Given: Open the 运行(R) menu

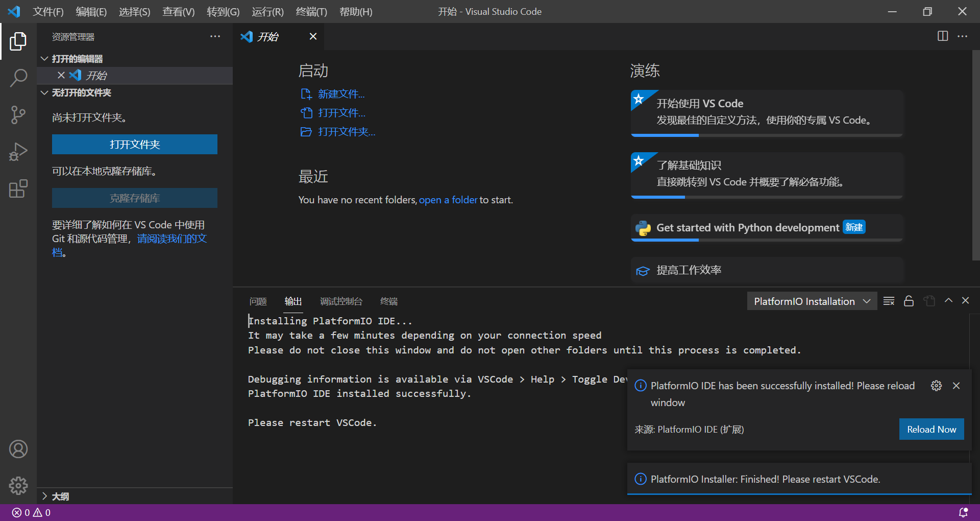Looking at the screenshot, I should [267, 12].
